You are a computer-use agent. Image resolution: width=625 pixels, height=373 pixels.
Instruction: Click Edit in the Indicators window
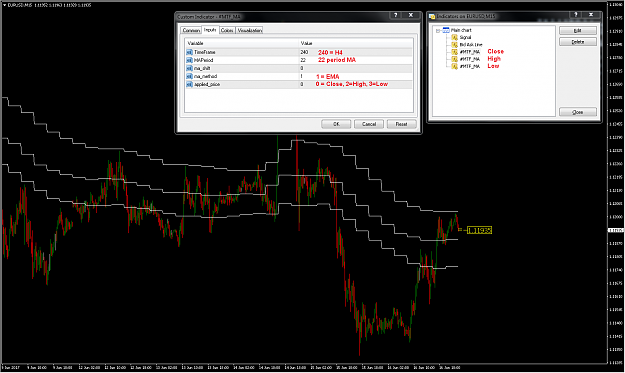[578, 31]
